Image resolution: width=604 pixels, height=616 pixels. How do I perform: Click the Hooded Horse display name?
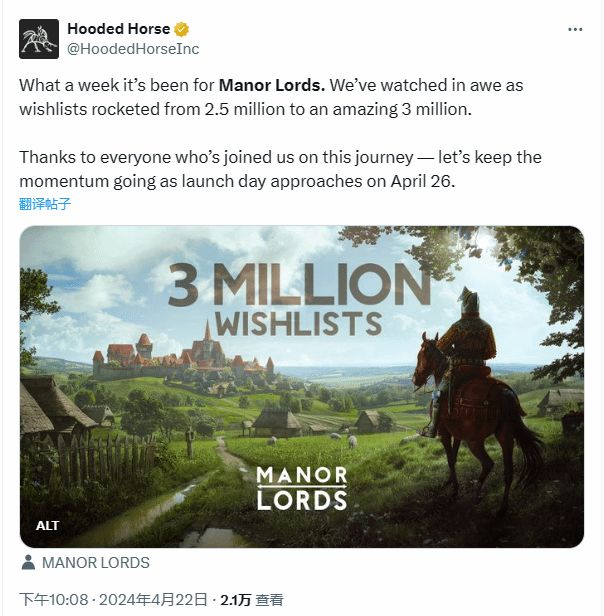pyautogui.click(x=119, y=28)
